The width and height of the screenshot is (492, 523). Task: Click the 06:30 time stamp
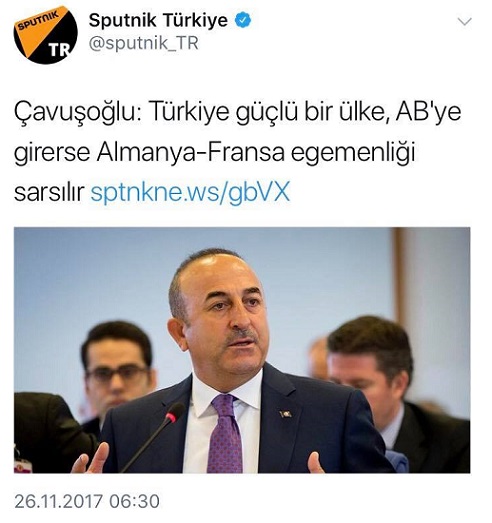point(134,501)
